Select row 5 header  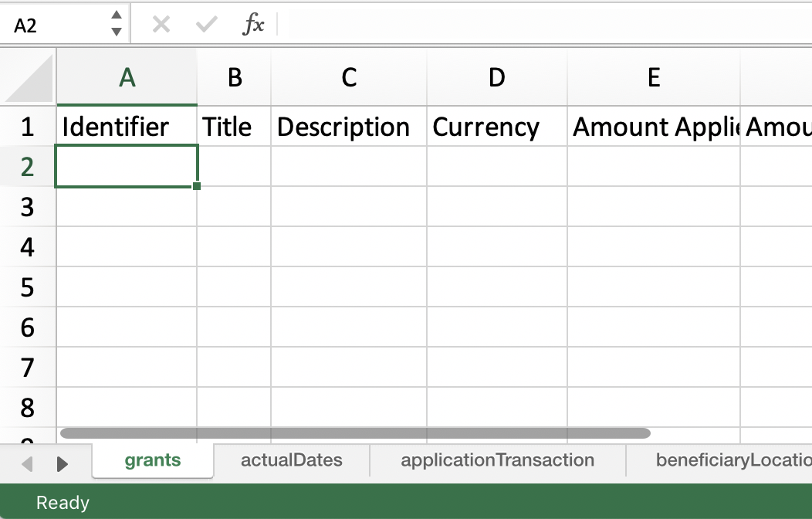click(28, 287)
